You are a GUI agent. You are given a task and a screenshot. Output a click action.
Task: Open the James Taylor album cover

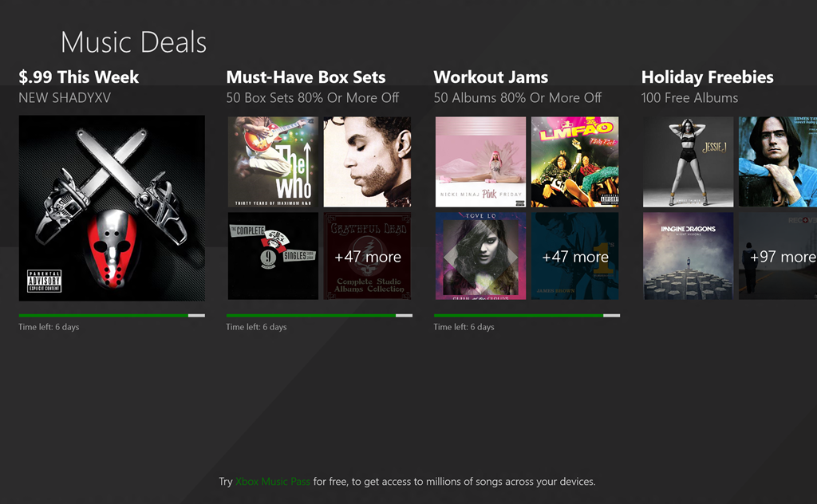[x=778, y=162]
